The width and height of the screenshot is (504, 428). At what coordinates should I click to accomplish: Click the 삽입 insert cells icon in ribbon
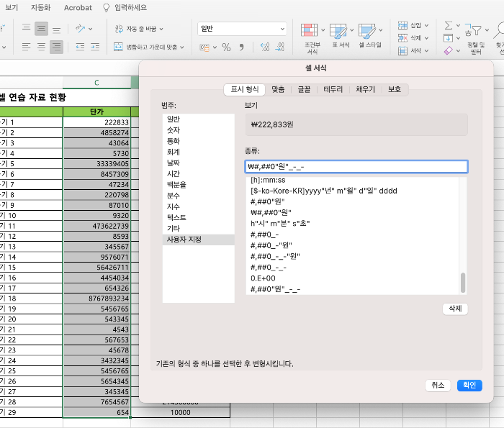[402, 25]
